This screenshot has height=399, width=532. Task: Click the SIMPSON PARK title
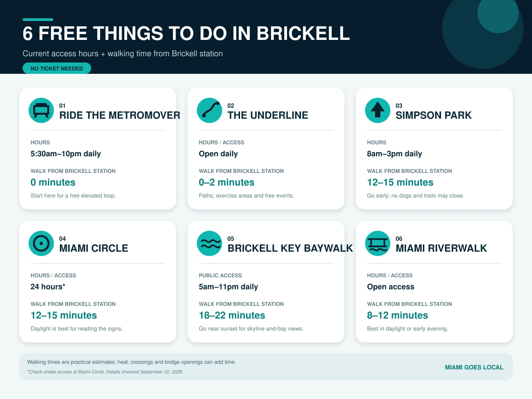tap(434, 115)
